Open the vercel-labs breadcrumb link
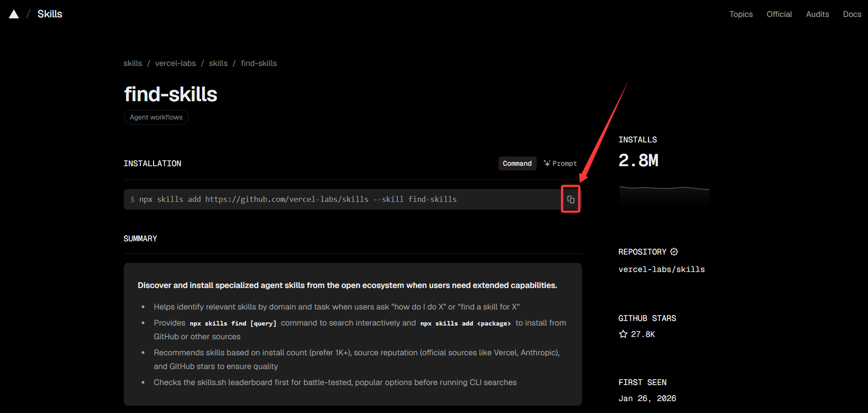 176,63
